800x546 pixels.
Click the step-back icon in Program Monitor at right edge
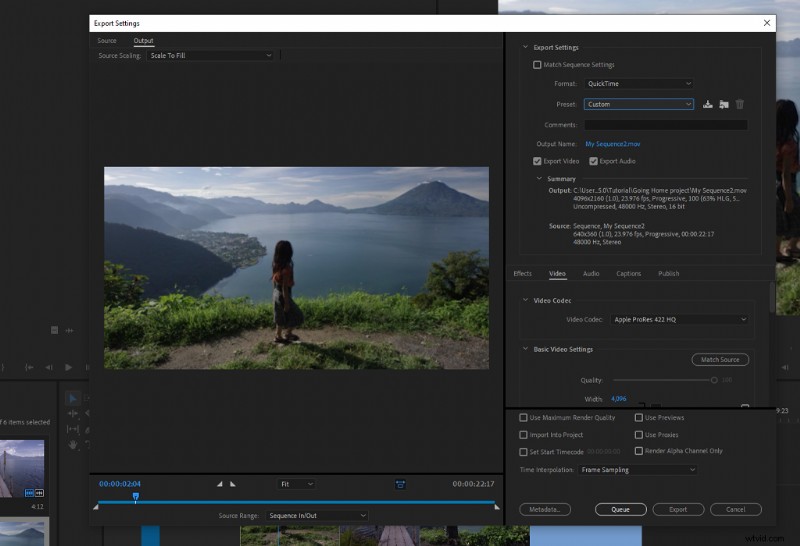785,367
